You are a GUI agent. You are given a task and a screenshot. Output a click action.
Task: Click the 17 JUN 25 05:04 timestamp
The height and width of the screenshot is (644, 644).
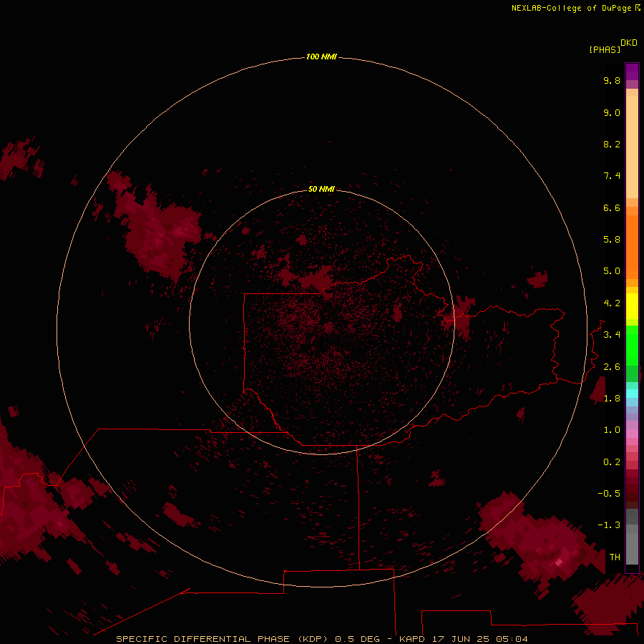tap(479, 639)
